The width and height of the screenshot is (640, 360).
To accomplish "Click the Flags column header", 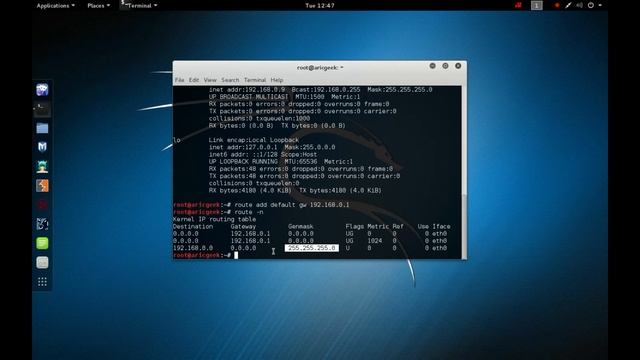I will [x=355, y=227].
